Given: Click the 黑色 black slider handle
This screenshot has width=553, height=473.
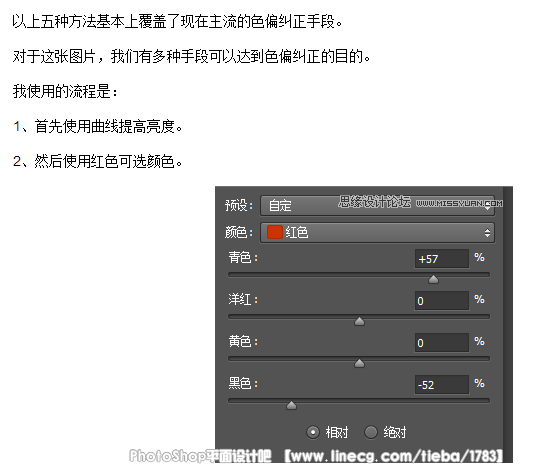Looking at the screenshot, I should point(291,405).
